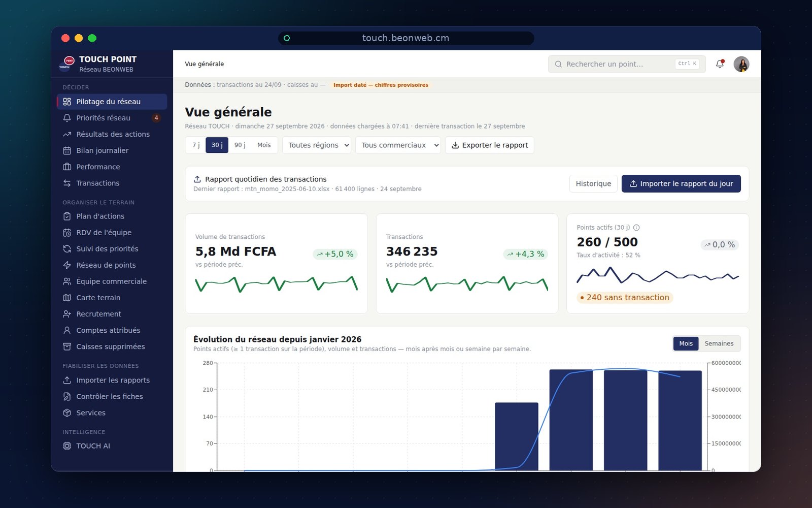
Task: Select the 90 j period option
Action: pyautogui.click(x=240, y=145)
